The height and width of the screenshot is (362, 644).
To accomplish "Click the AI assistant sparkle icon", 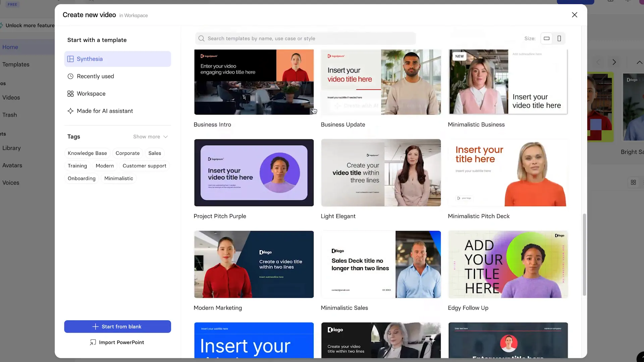I will pyautogui.click(x=70, y=111).
